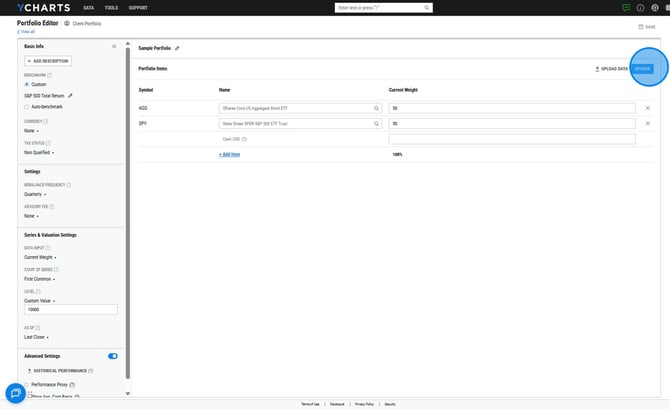
Task: Open Privacy Policy footer link
Action: click(x=364, y=404)
